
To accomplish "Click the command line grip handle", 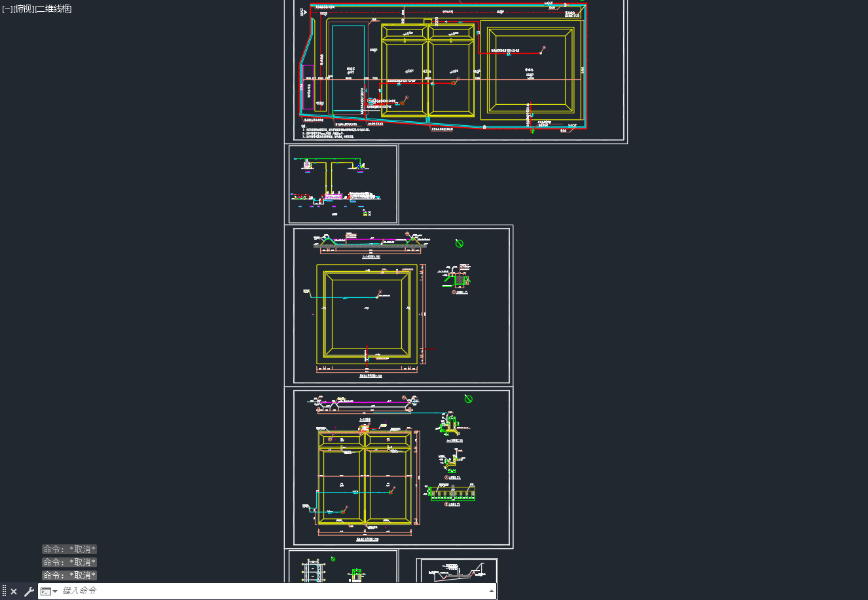I will [x=4, y=591].
